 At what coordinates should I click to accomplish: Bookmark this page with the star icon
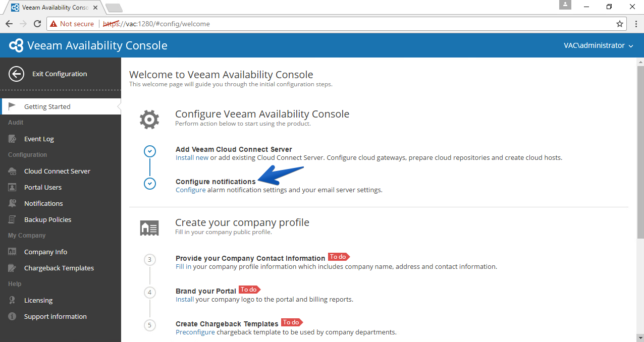[620, 24]
